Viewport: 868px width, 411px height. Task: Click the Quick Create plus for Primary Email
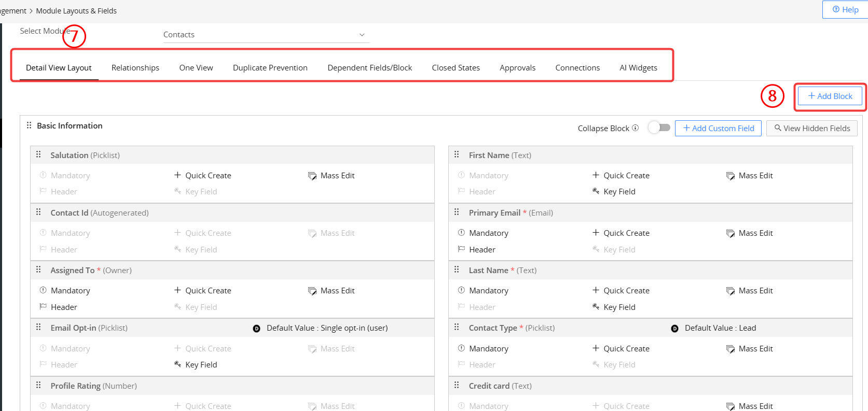(596, 233)
